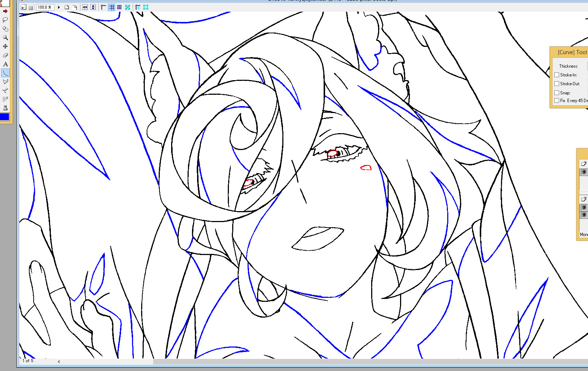Select the Move tool
Viewport: 588px width, 371px height.
click(5, 46)
